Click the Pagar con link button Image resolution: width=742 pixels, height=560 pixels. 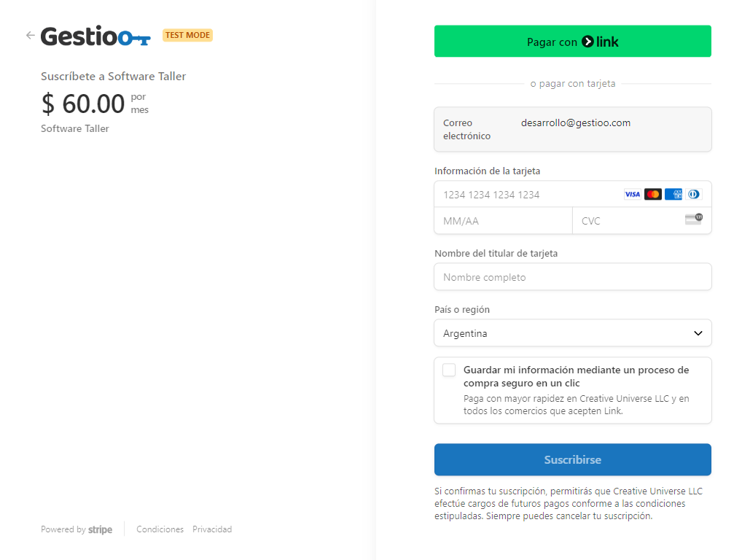click(573, 41)
